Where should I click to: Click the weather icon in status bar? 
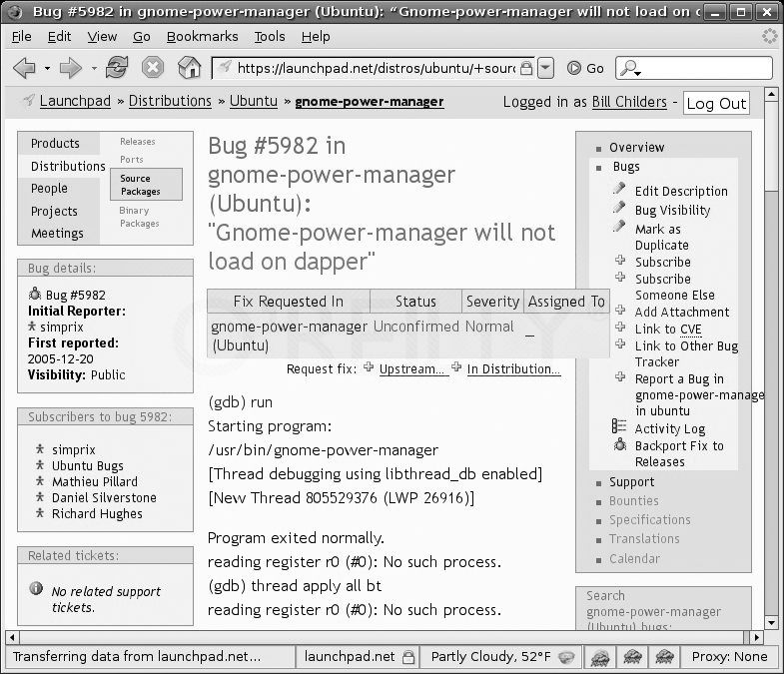point(567,657)
